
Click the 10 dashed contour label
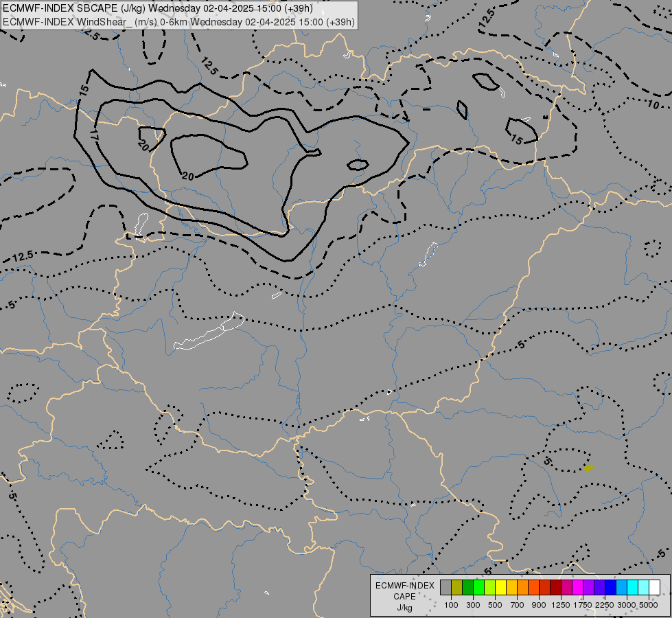click(653, 104)
